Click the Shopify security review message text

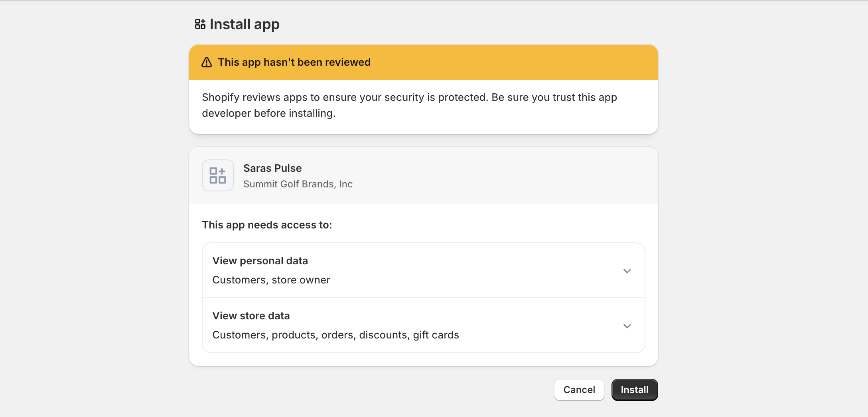click(x=409, y=105)
